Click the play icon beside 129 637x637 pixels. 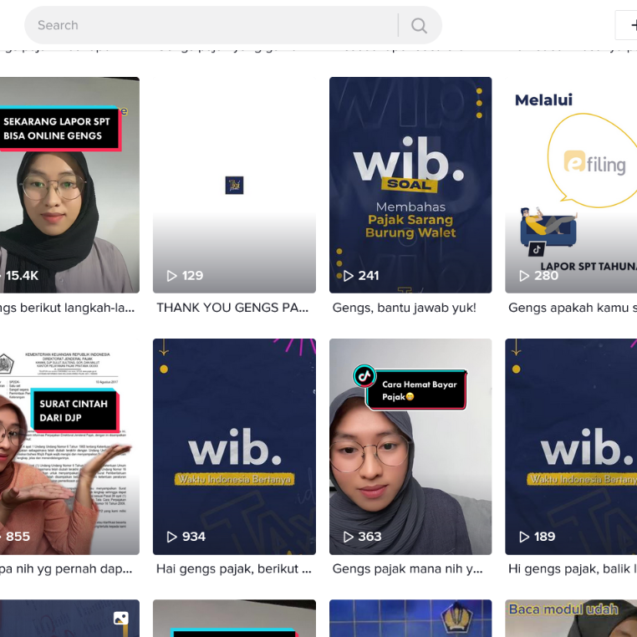(x=172, y=276)
